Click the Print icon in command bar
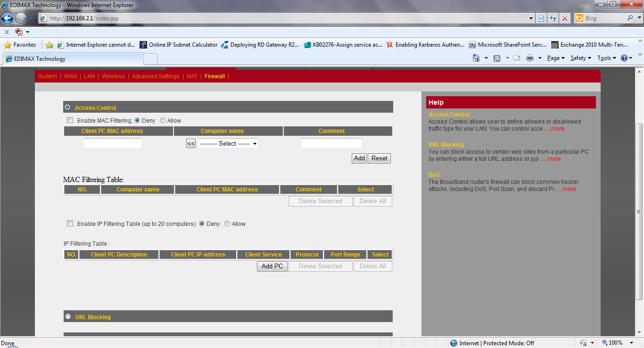 [530, 58]
